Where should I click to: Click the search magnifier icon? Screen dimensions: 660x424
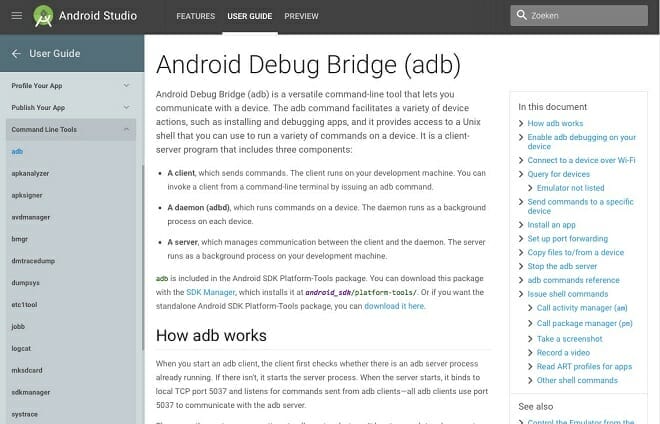522,15
